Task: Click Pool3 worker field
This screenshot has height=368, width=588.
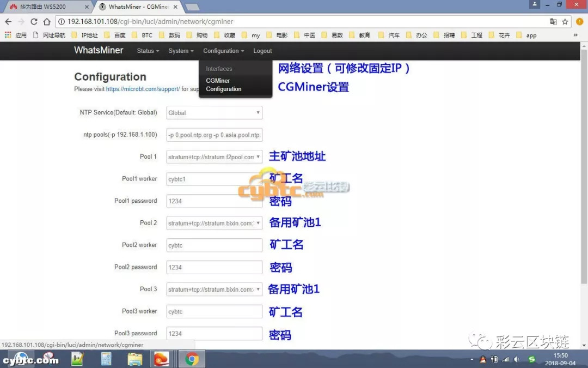Action: (214, 312)
